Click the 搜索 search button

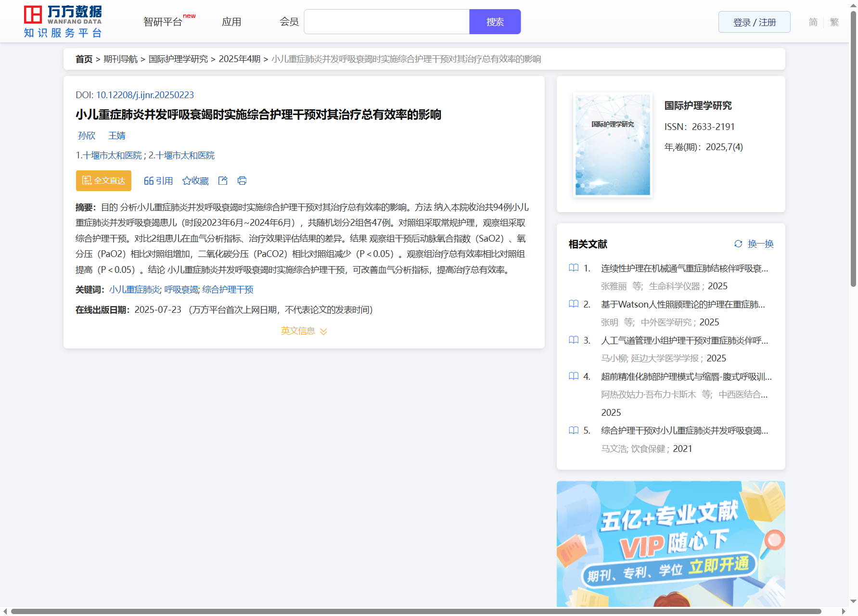pyautogui.click(x=495, y=22)
